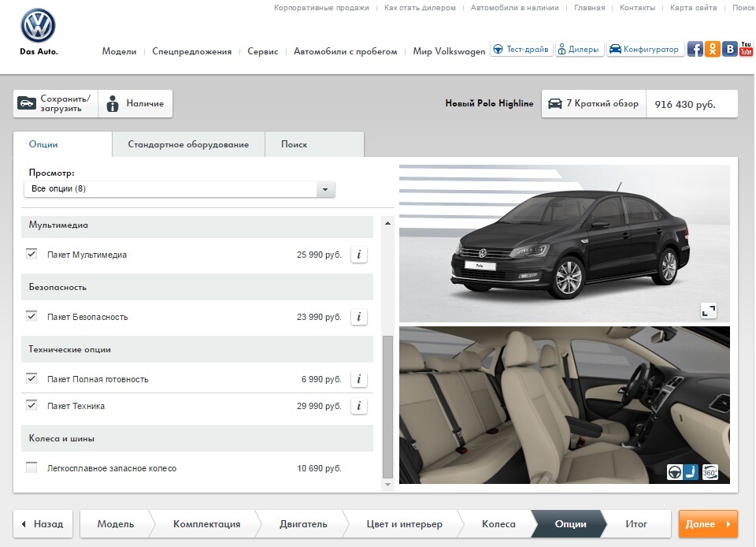
Task: Open the Контакты link
Action: 637,8
